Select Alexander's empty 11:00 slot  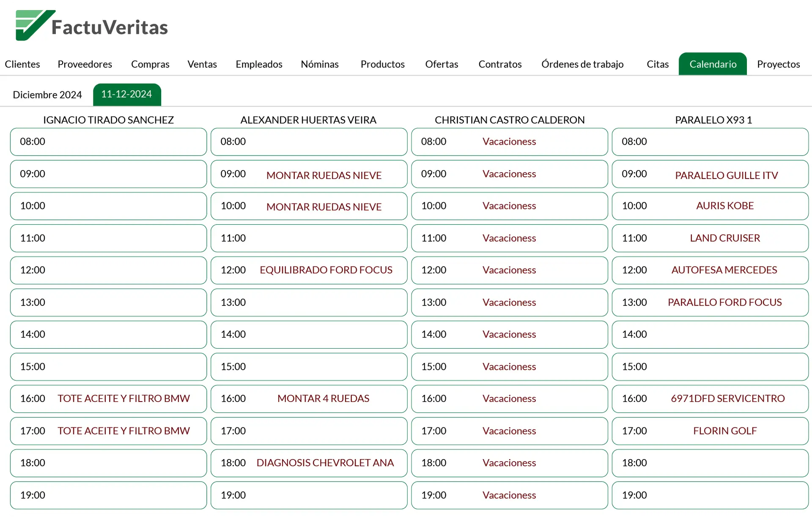click(309, 238)
